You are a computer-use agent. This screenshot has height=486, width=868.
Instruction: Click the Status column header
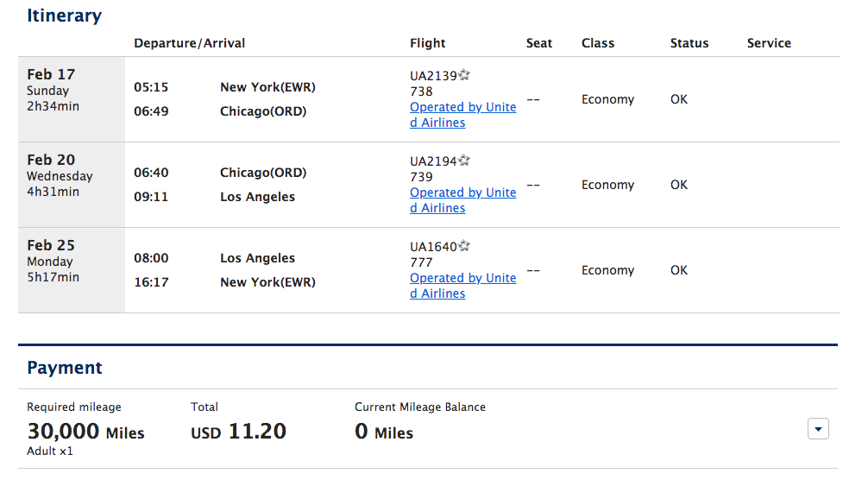tap(689, 43)
